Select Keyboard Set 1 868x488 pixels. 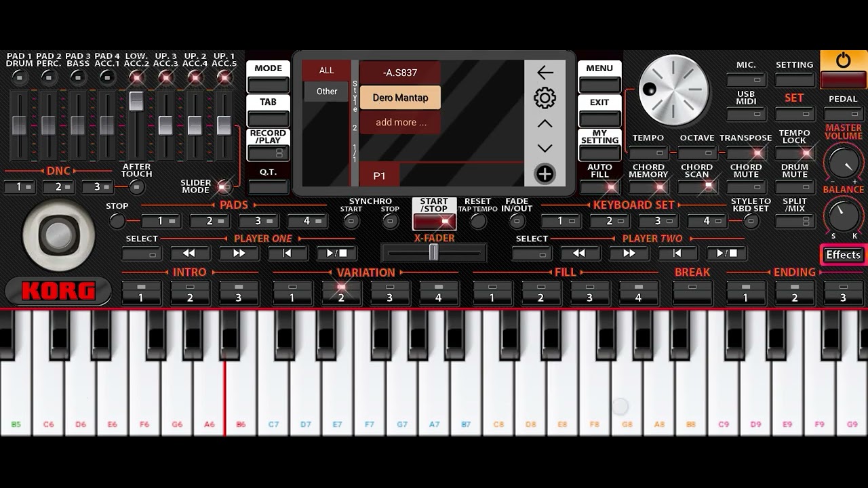[x=561, y=221]
